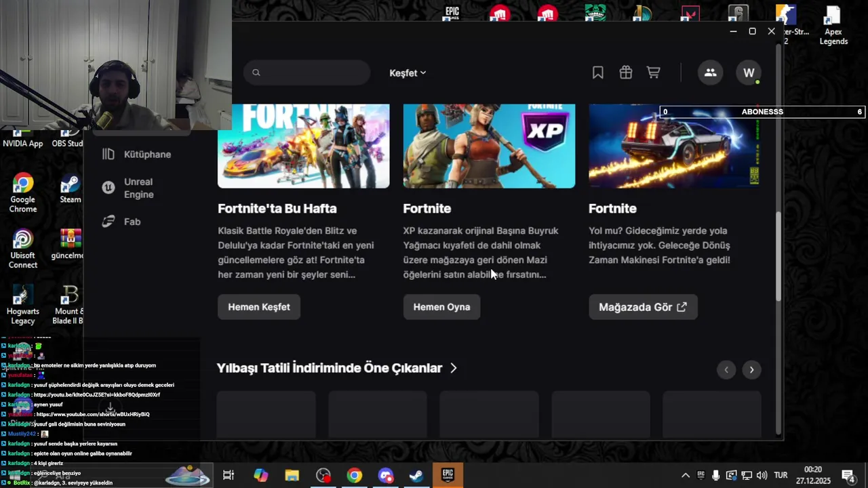This screenshot has height=488, width=868.
Task: Open Chrome from the taskbar
Action: coord(355,476)
